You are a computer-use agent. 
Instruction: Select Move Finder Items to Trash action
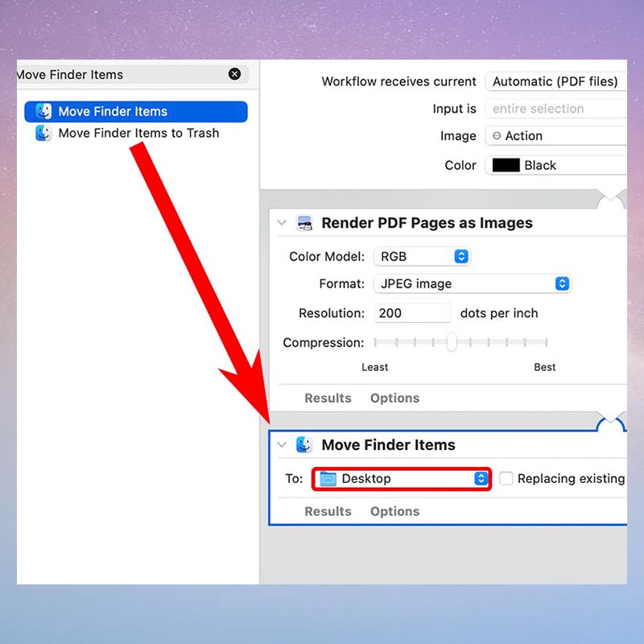pyautogui.click(x=138, y=133)
